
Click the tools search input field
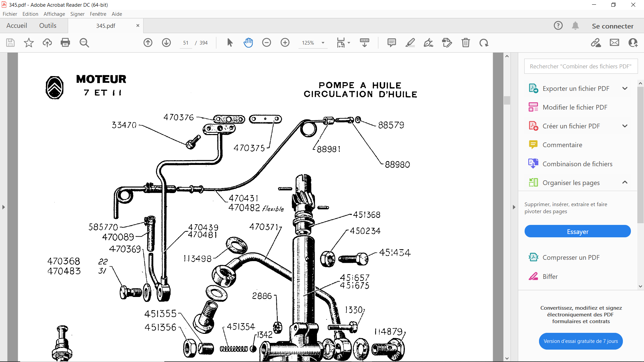[581, 66]
